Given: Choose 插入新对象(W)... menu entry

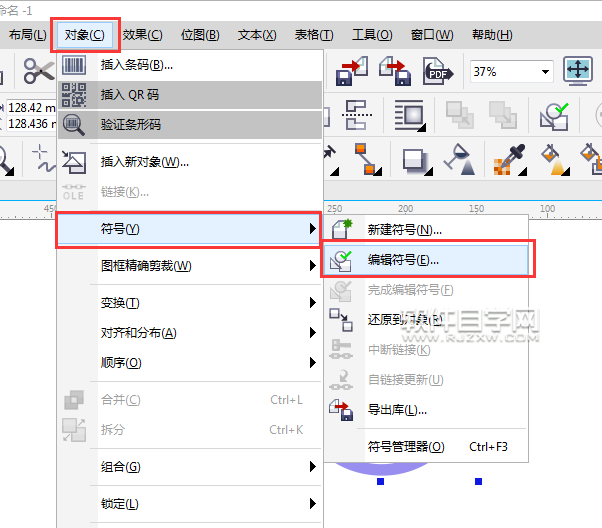Looking at the screenshot, I should click(190, 162).
